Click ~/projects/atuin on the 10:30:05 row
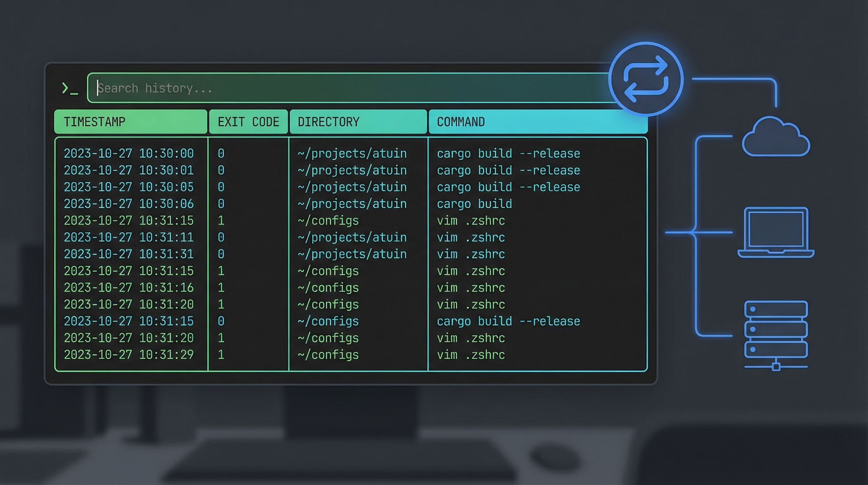 (x=352, y=187)
